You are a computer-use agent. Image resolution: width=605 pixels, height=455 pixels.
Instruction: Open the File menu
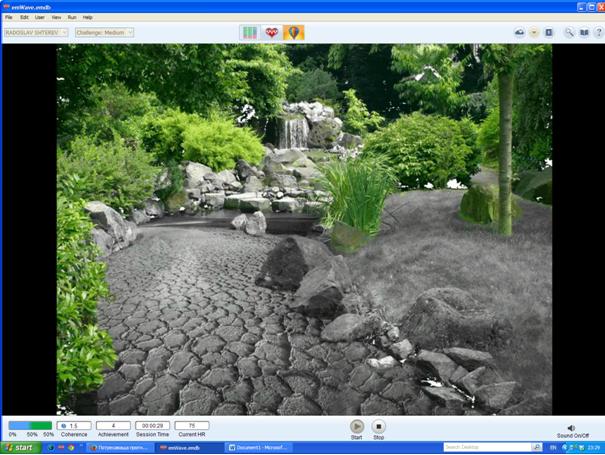[x=9, y=17]
